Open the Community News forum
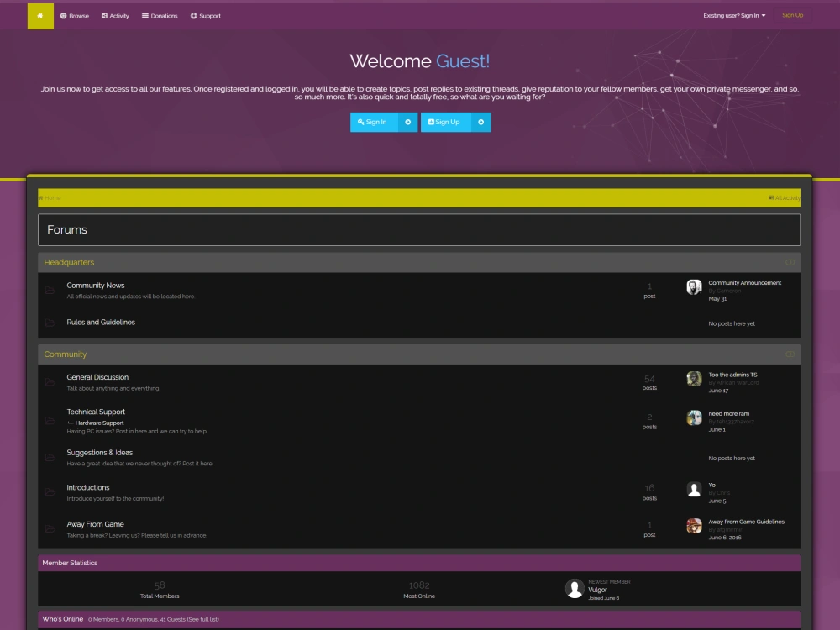Viewport: 840px width, 630px height. tap(96, 286)
